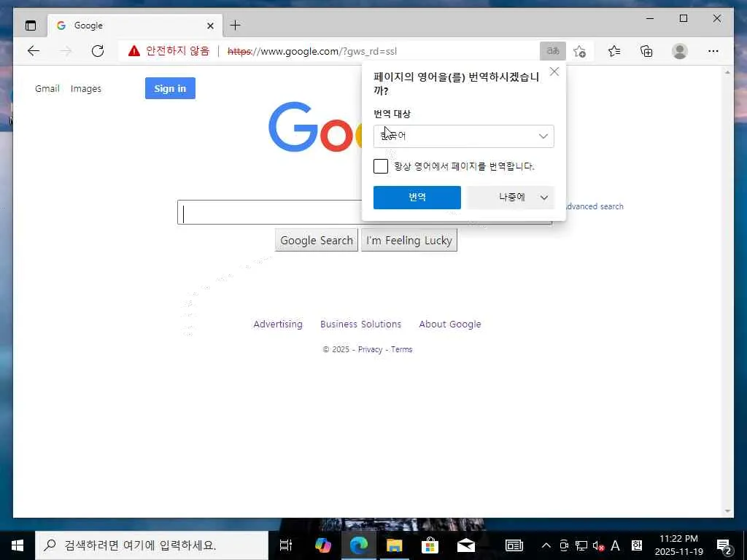Open Edge settings and more menu
Screen dimensions: 747x560
click(x=713, y=51)
